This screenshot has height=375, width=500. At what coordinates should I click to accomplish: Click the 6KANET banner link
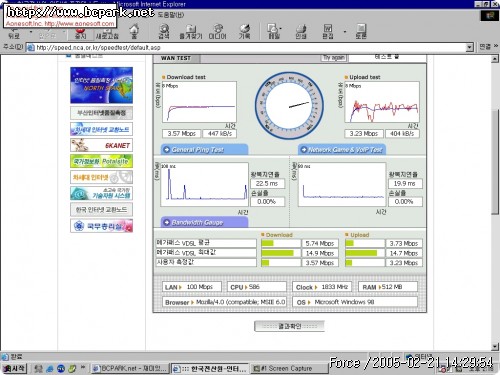pos(101,145)
